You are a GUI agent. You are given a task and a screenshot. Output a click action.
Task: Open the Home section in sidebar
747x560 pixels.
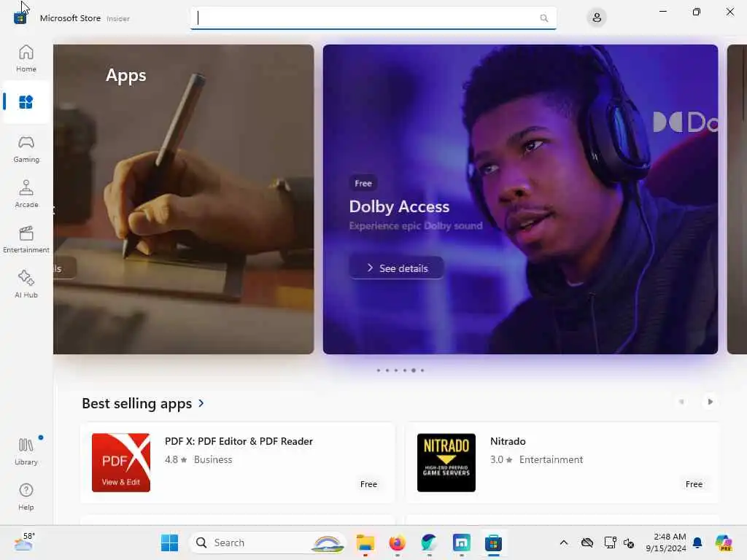coord(26,58)
